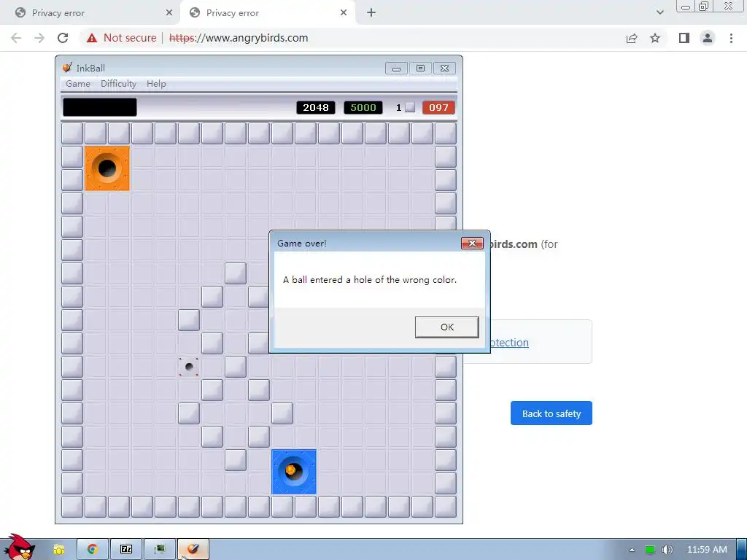Screen dimensions: 747x560
Task: Open the 7-Zip taskbar item
Action: click(x=126, y=549)
